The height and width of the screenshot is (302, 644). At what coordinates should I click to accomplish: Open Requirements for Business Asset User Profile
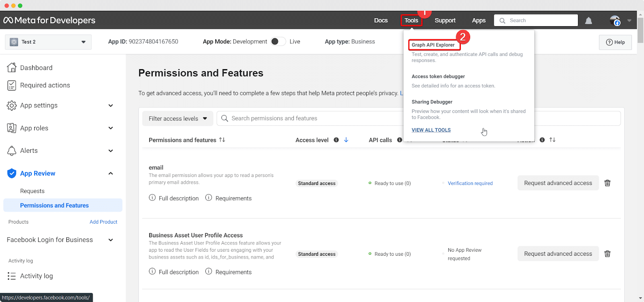point(229,272)
